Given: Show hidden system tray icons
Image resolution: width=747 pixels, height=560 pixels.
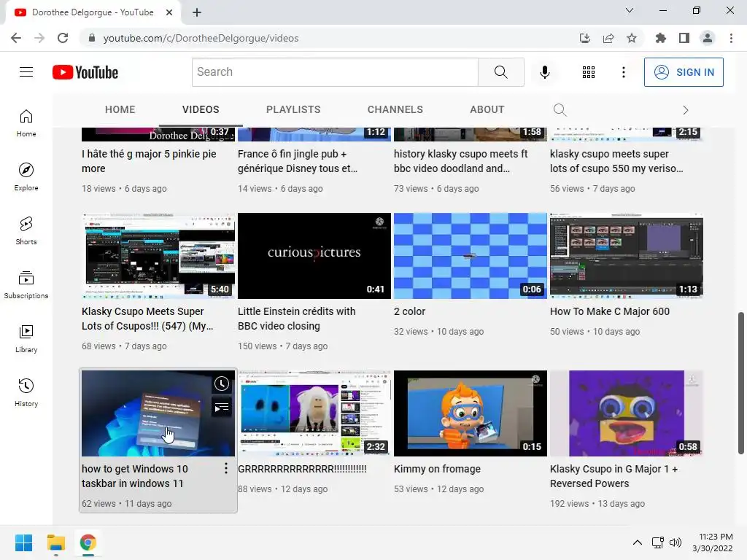Looking at the screenshot, I should (638, 542).
